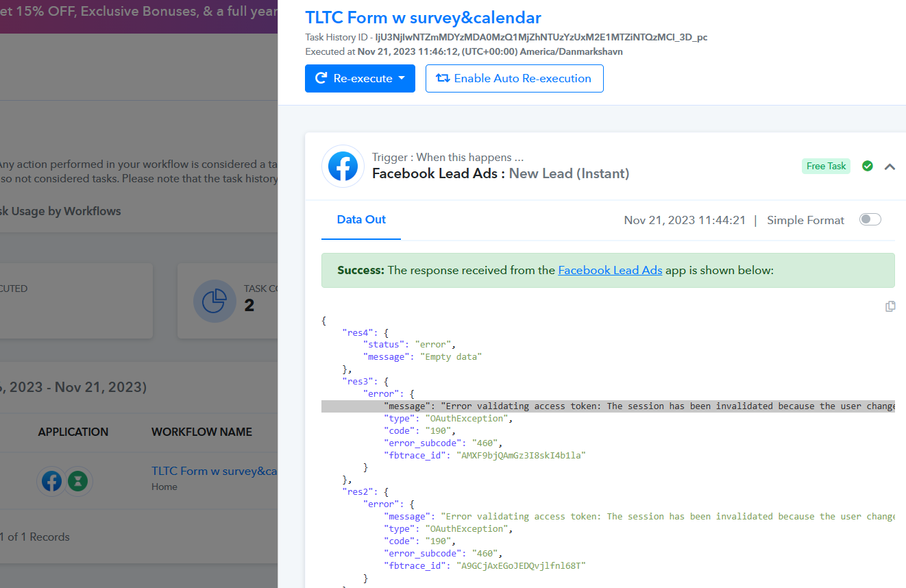
Task: Click "type": "OAuthException" under res2
Action: [448, 529]
